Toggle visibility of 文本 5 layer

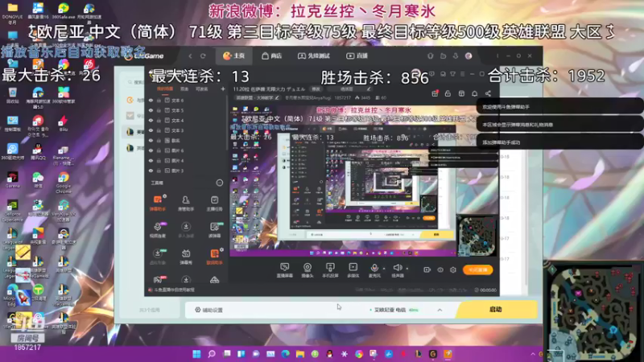point(151,110)
